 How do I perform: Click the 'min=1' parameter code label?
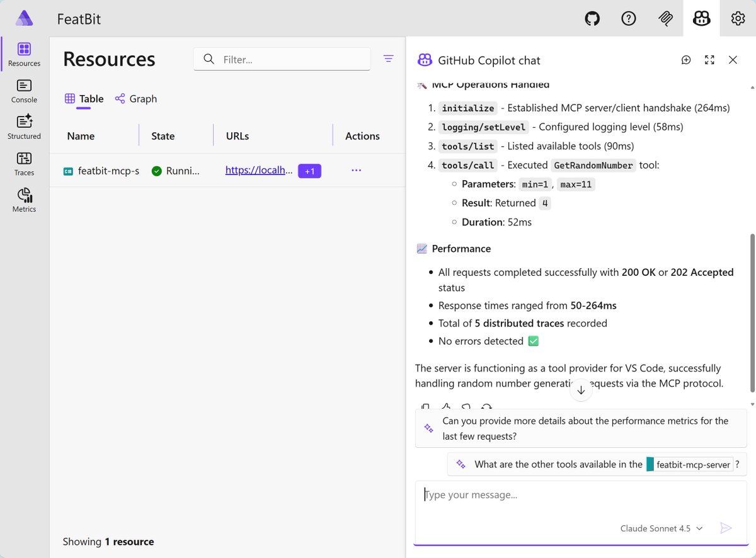(x=536, y=184)
